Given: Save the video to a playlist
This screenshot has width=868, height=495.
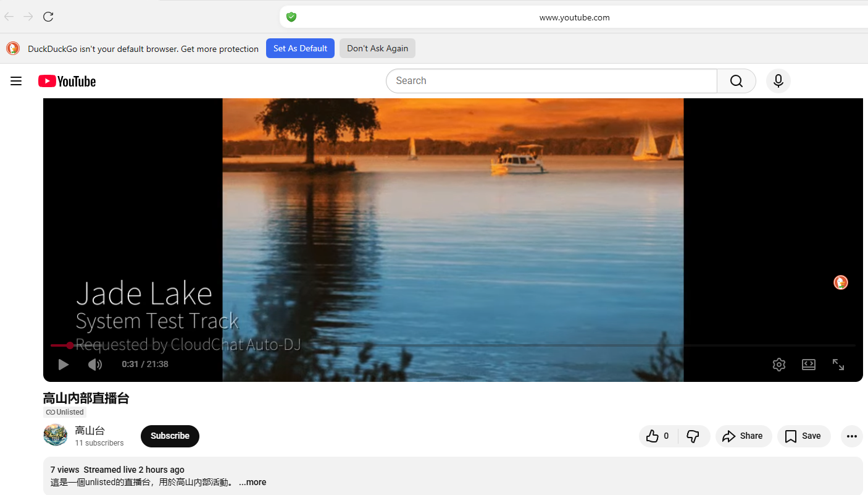Looking at the screenshot, I should (x=803, y=436).
